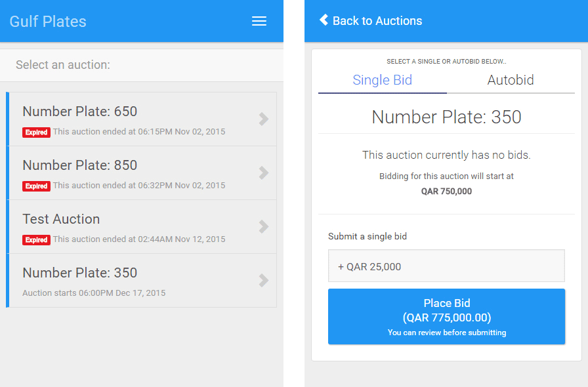Viewport: 588px width, 387px height.
Task: Click the Place Bid button
Action: coord(447,317)
